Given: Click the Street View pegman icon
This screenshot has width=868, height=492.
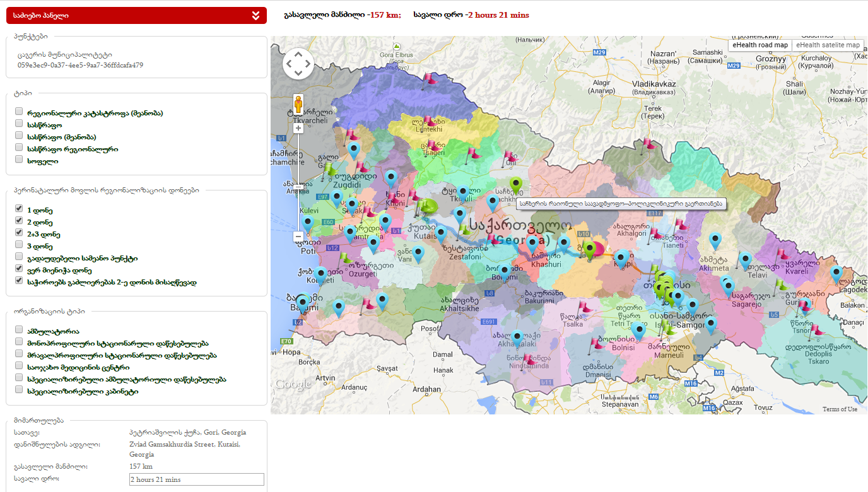Looking at the screenshot, I should click(298, 104).
